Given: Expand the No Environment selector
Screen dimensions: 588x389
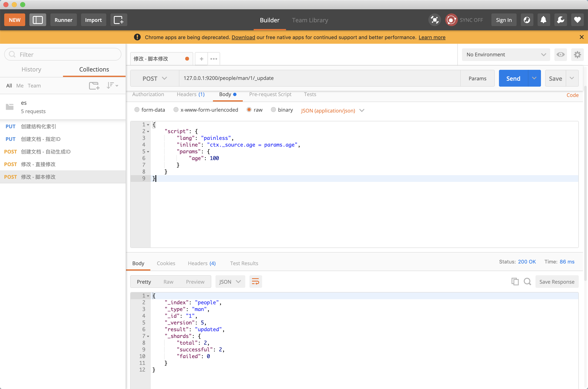Looking at the screenshot, I should (506, 55).
